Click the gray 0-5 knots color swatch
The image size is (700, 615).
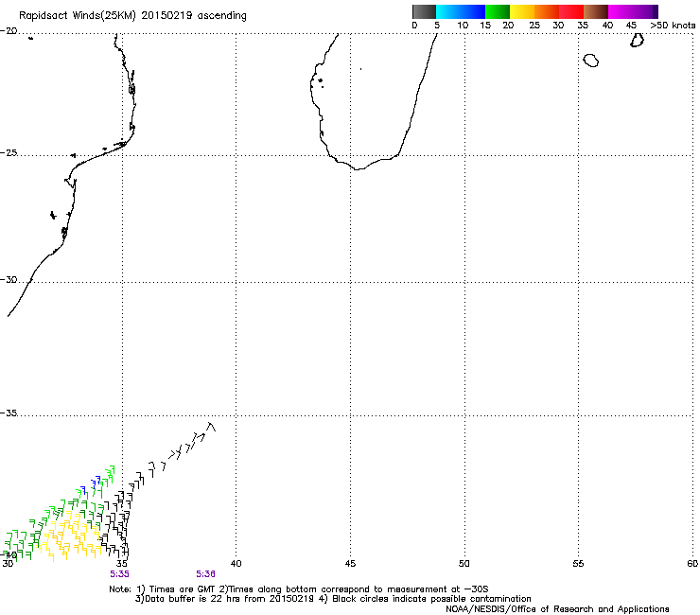click(x=424, y=11)
